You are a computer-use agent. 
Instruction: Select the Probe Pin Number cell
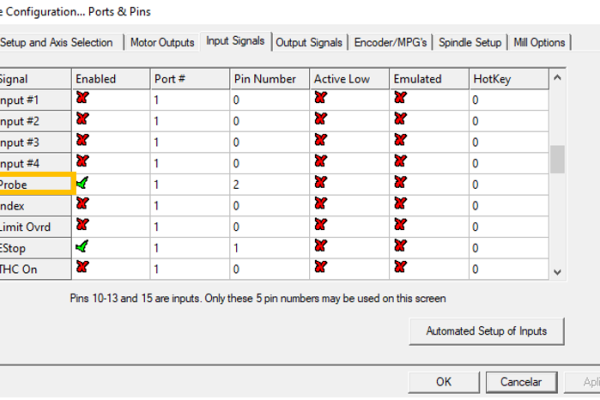click(x=268, y=183)
